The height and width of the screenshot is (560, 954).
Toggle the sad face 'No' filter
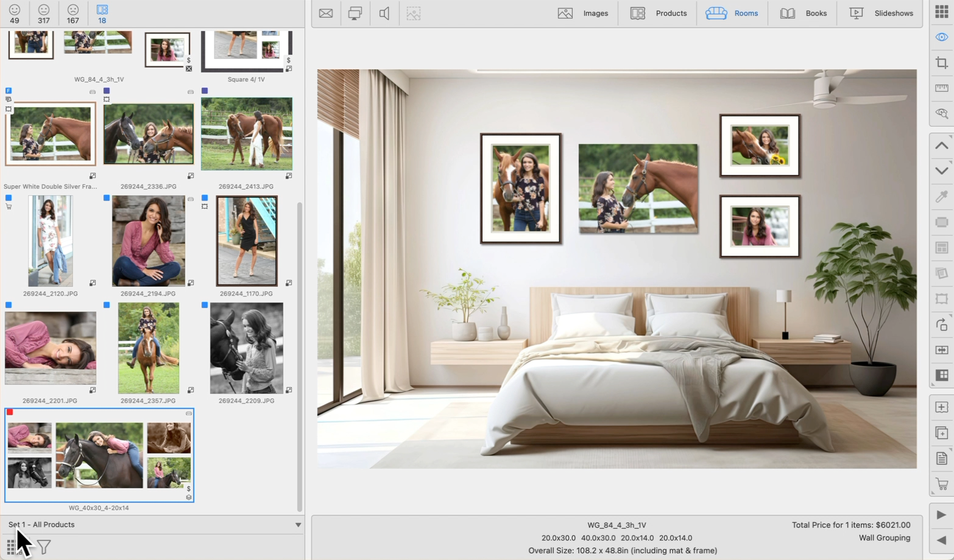point(73,14)
